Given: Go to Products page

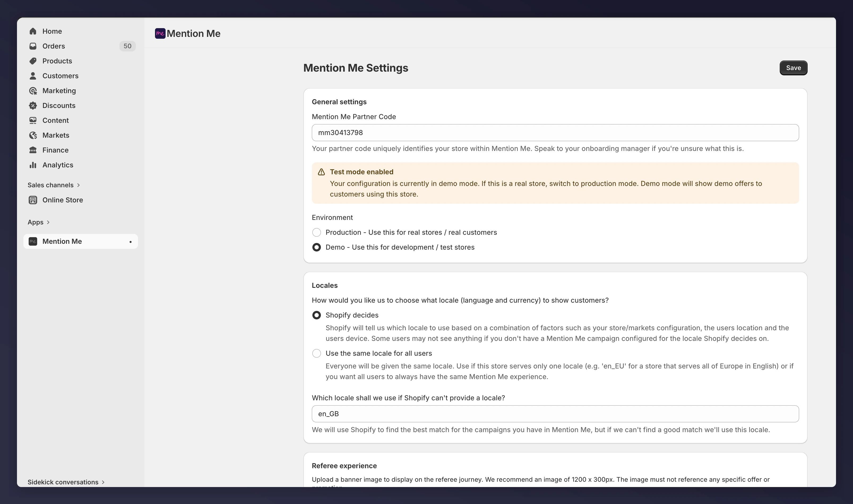Looking at the screenshot, I should 80,61.
